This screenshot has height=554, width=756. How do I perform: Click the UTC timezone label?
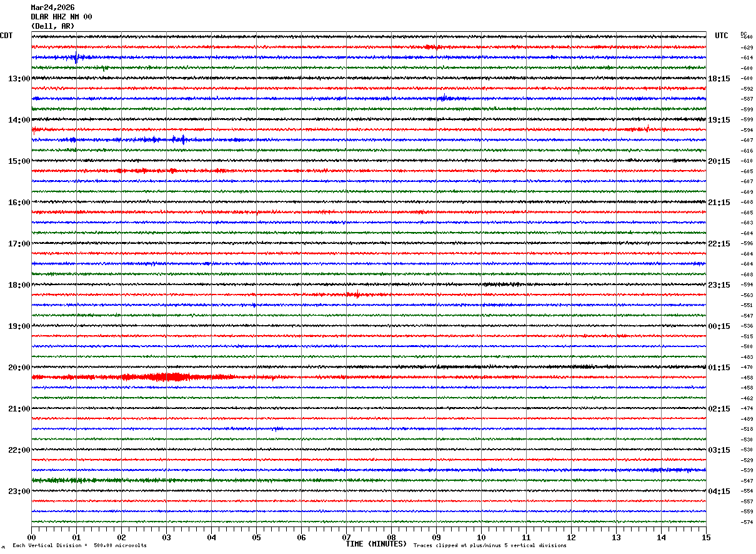click(x=722, y=36)
